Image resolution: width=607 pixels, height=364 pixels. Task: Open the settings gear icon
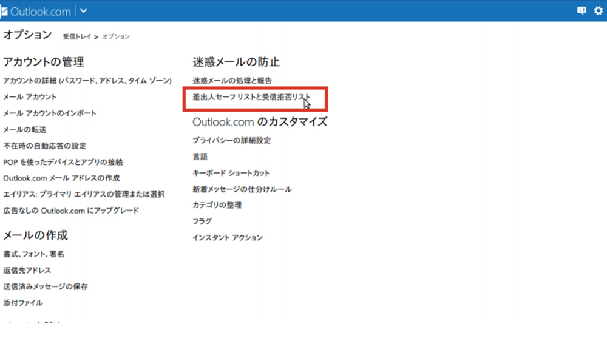(598, 10)
